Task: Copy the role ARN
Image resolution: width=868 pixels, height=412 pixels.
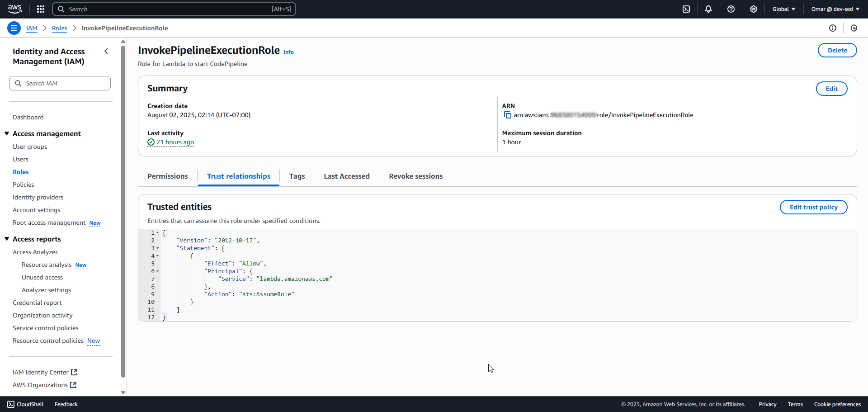Action: [507, 115]
